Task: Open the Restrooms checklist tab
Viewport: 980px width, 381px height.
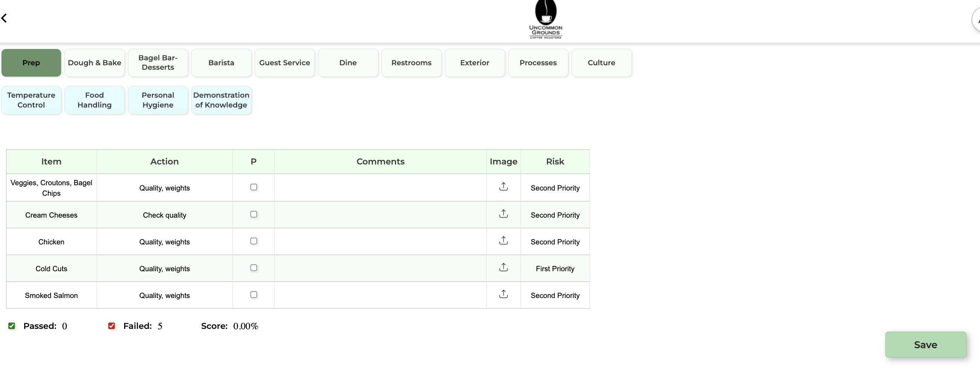Action: pos(411,62)
